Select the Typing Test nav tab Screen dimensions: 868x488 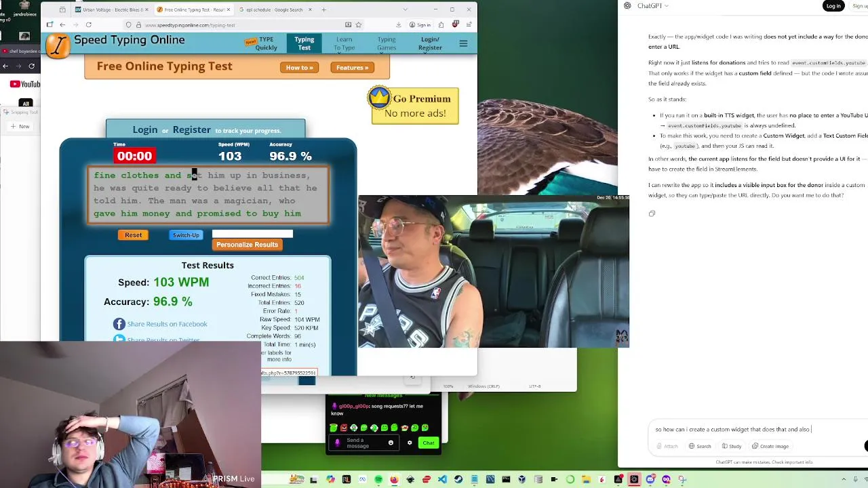(304, 43)
